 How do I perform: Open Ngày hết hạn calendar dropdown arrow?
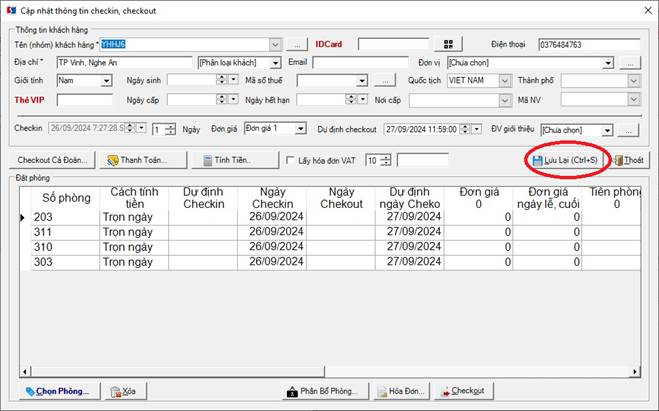pyautogui.click(x=363, y=99)
